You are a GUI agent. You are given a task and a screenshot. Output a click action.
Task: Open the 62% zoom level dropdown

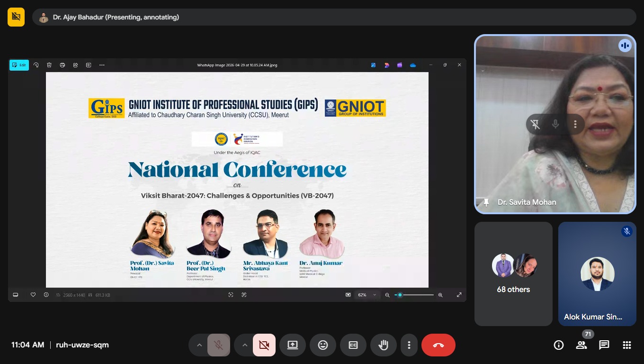tap(367, 295)
